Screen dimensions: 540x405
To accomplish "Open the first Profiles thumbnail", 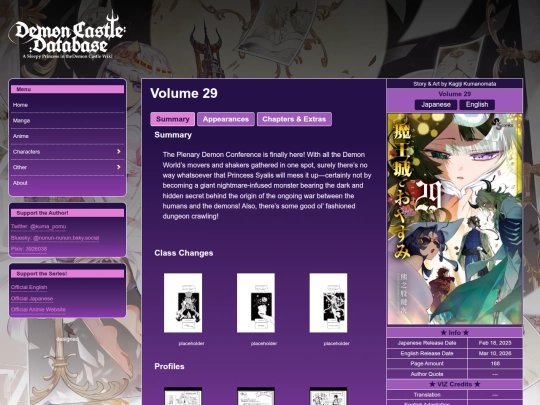I will [183, 396].
